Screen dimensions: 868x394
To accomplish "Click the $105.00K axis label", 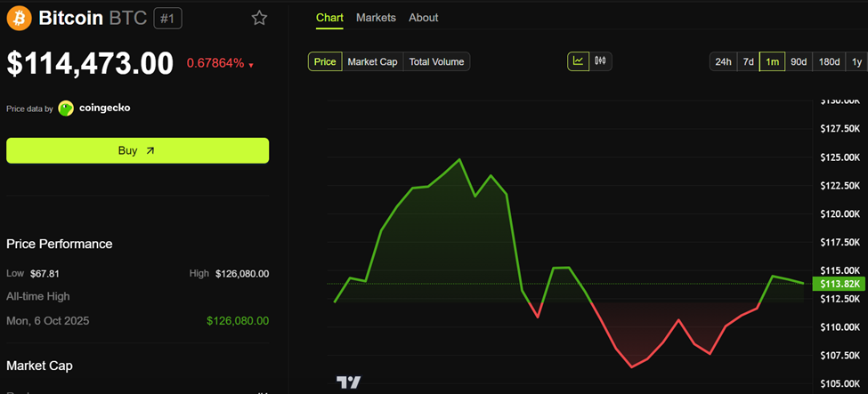I will (840, 383).
